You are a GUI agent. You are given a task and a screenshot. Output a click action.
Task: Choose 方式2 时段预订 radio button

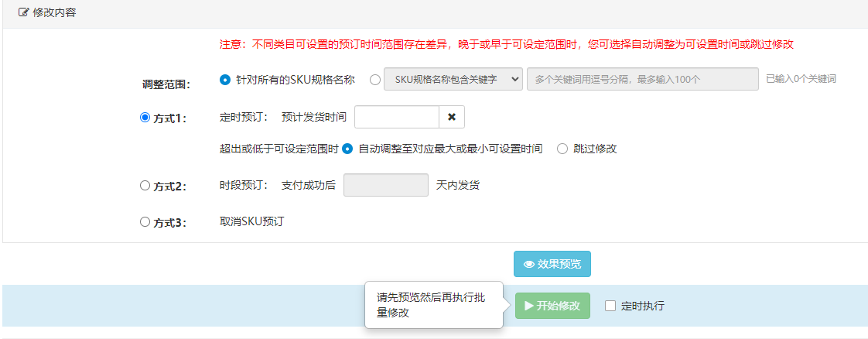pyautogui.click(x=145, y=186)
